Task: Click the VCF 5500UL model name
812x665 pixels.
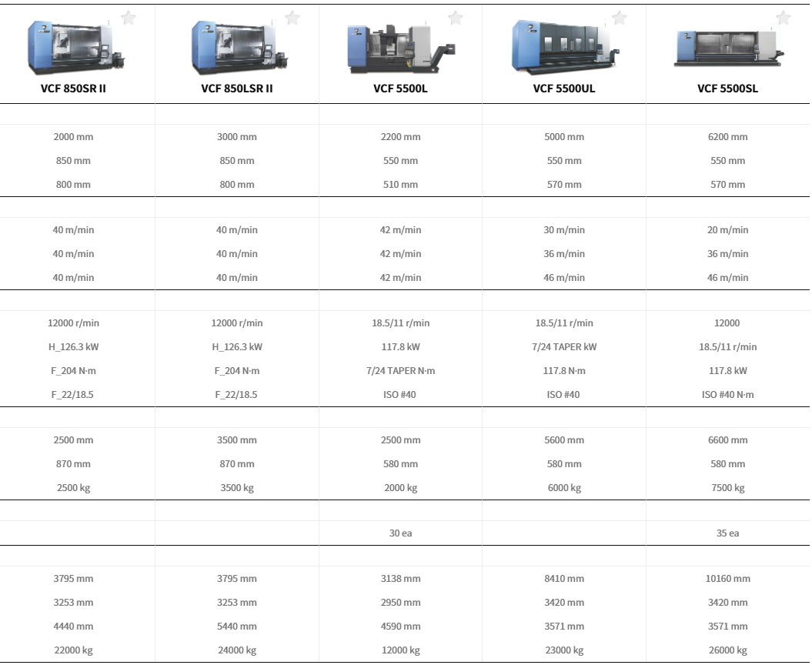Action: [x=564, y=89]
